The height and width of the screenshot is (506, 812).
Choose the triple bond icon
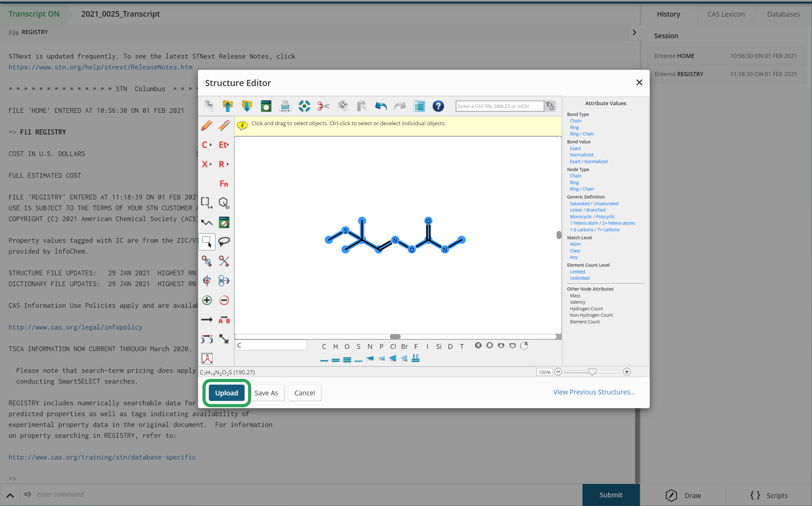(347, 360)
